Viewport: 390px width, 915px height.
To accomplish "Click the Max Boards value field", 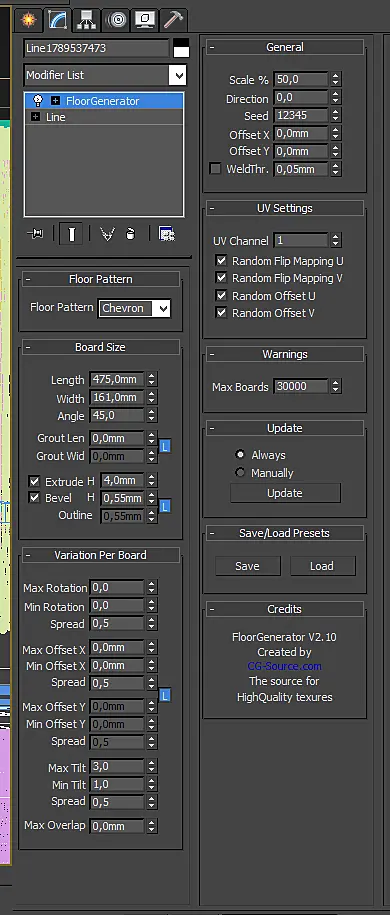I will pos(301,386).
